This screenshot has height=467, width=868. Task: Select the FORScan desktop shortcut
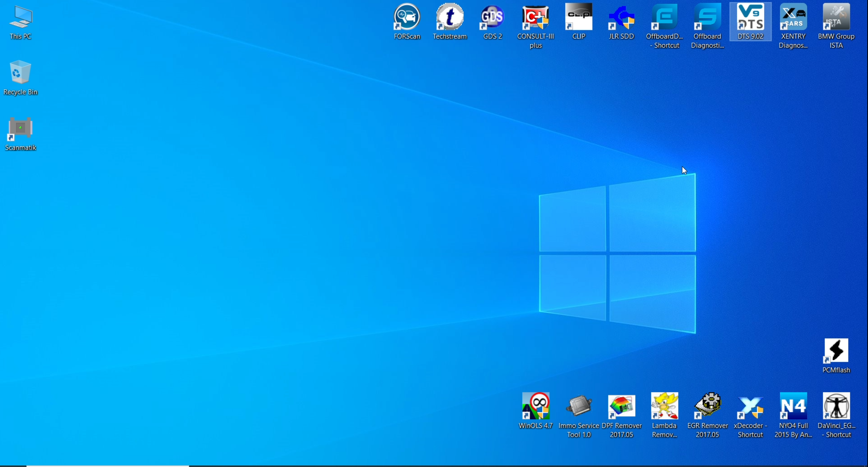[x=407, y=17]
